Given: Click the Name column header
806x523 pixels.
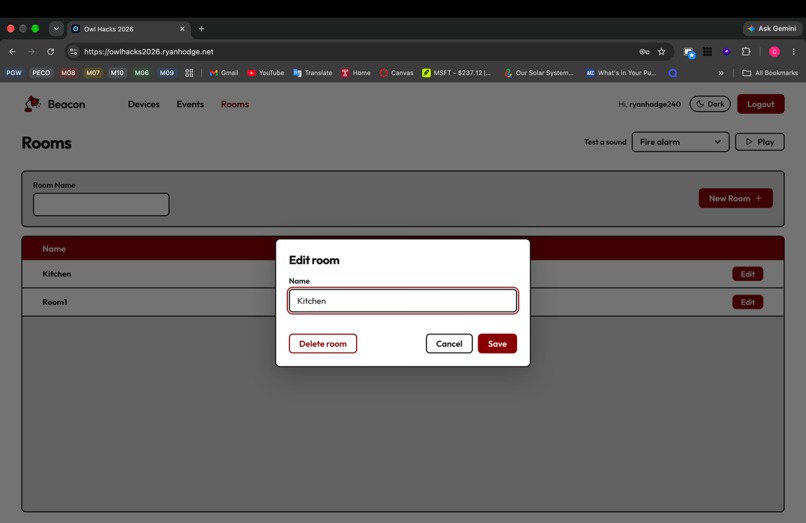Looking at the screenshot, I should 54,249.
